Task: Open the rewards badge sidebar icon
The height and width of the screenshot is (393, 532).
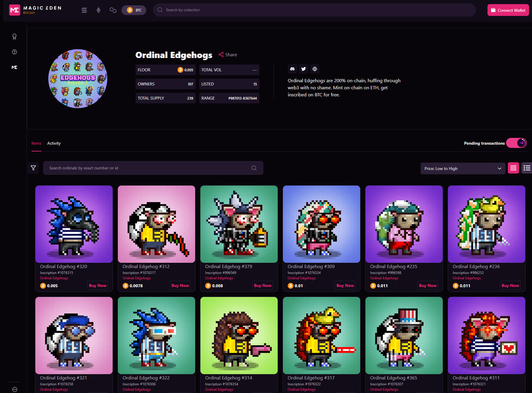Action: 14,37
